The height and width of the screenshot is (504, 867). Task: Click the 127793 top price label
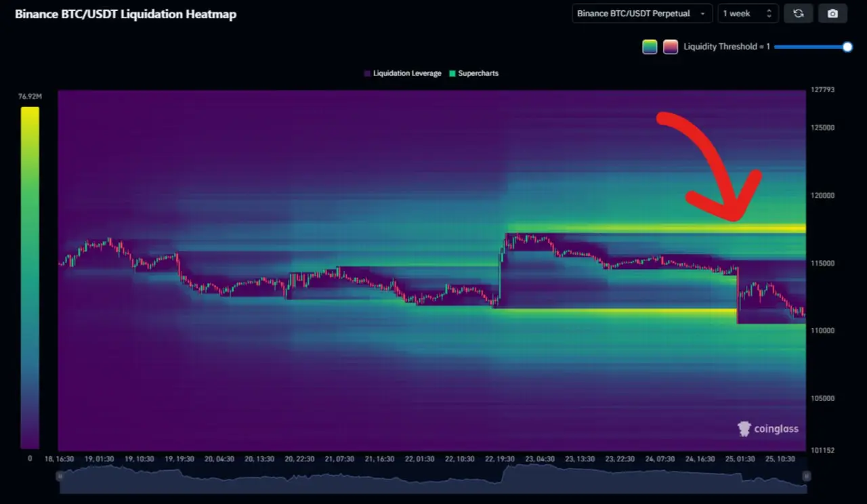[x=822, y=89]
